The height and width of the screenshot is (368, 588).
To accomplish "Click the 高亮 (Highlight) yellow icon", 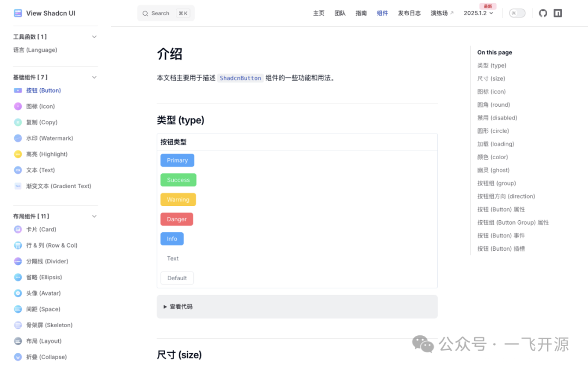I will click(17, 154).
